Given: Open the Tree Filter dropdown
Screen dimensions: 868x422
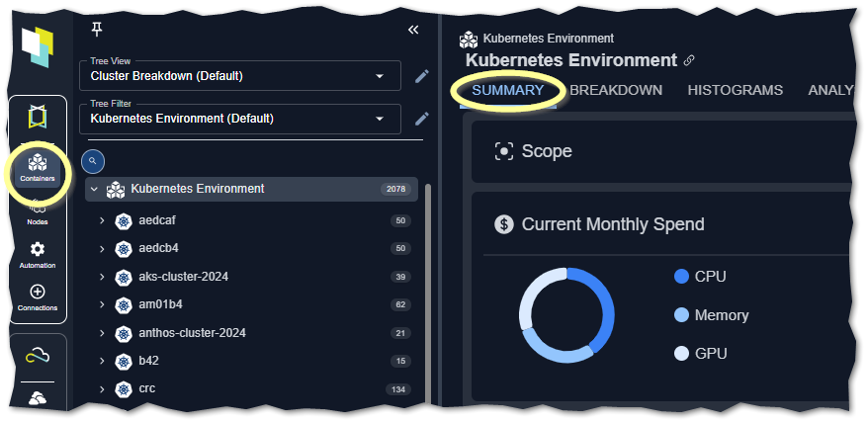Looking at the screenshot, I should pos(240,119).
